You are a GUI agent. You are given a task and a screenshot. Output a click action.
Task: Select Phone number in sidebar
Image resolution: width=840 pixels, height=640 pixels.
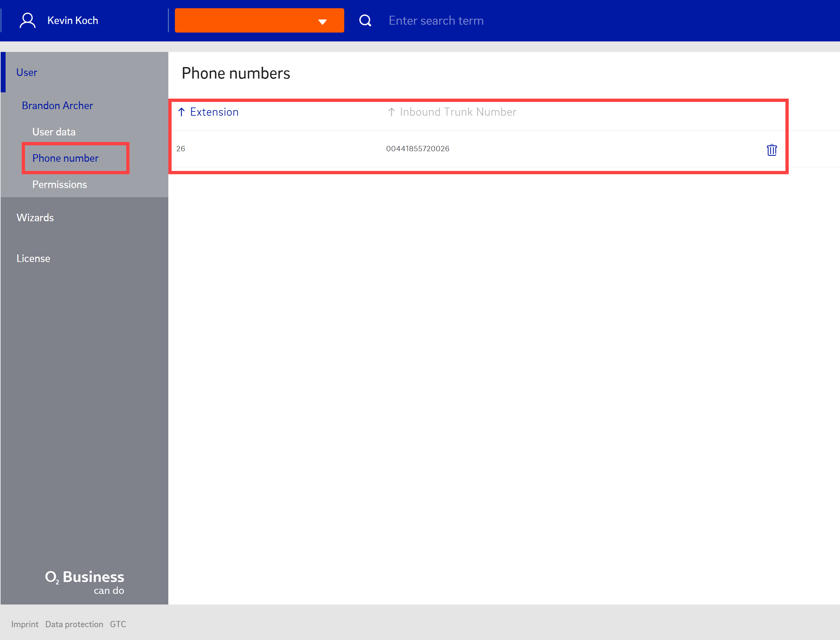click(65, 158)
